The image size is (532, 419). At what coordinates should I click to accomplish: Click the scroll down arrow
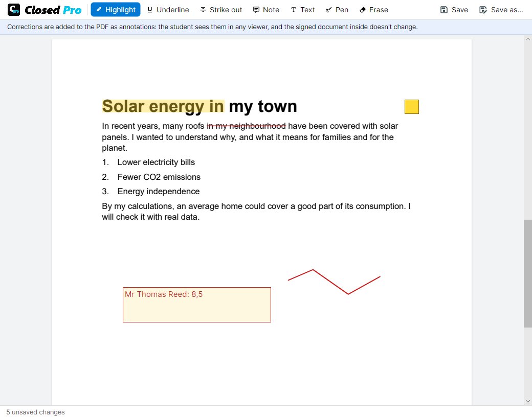coord(527,401)
